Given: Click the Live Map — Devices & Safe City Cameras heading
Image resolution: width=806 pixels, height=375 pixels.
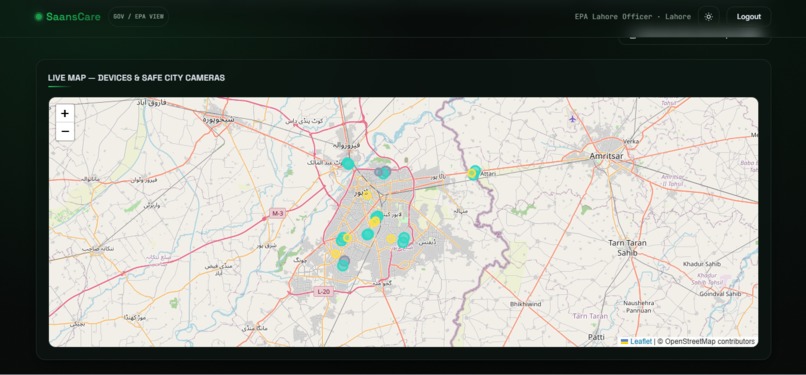Looking at the screenshot, I should point(136,78).
